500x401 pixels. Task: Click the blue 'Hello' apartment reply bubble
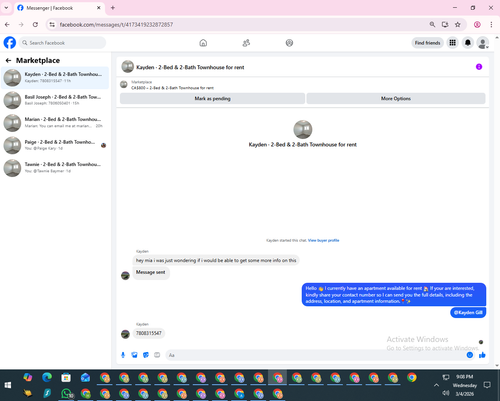[394, 295]
